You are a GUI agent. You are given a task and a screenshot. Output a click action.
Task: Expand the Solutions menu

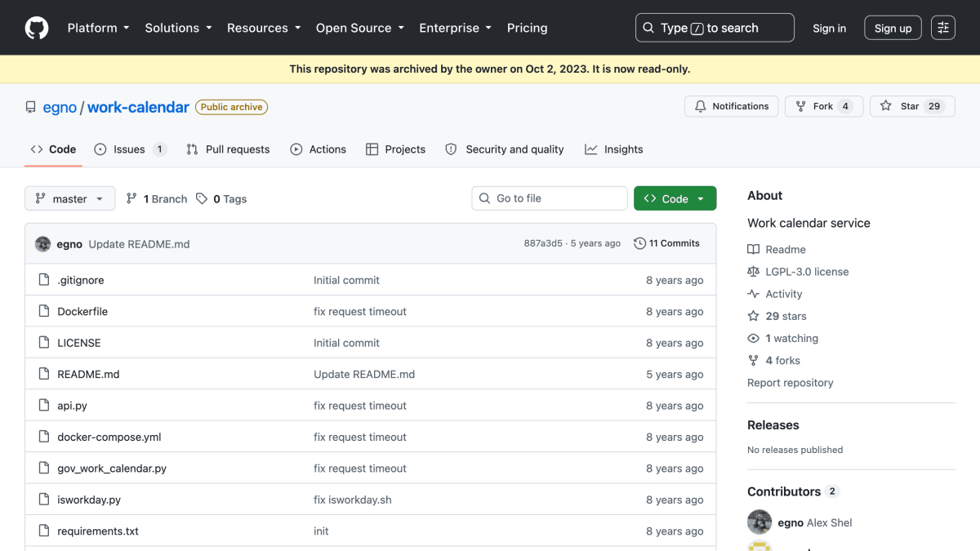pyautogui.click(x=178, y=28)
